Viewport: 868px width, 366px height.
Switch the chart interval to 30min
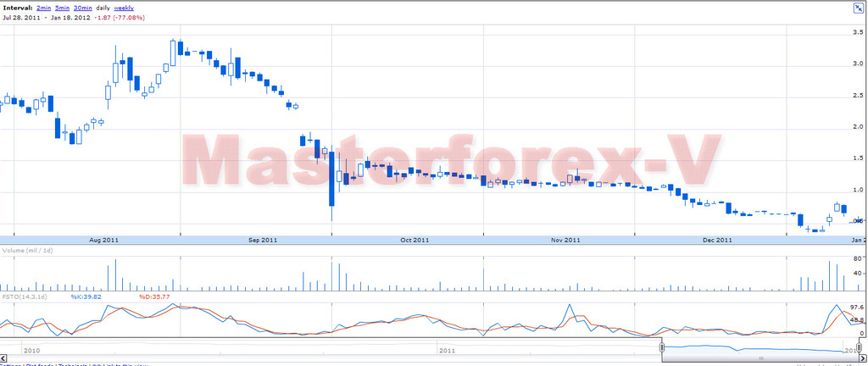[82, 8]
